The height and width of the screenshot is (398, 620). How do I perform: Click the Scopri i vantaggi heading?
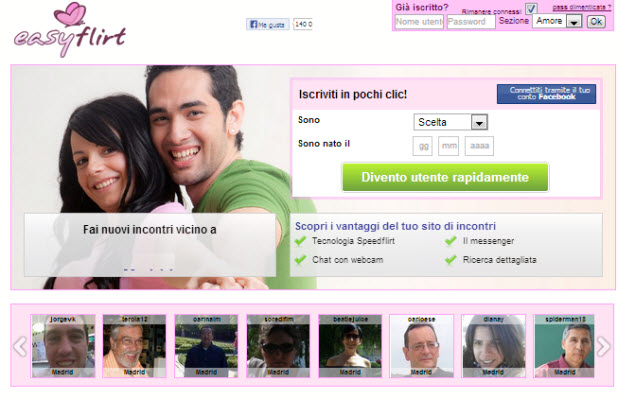pyautogui.click(x=395, y=226)
